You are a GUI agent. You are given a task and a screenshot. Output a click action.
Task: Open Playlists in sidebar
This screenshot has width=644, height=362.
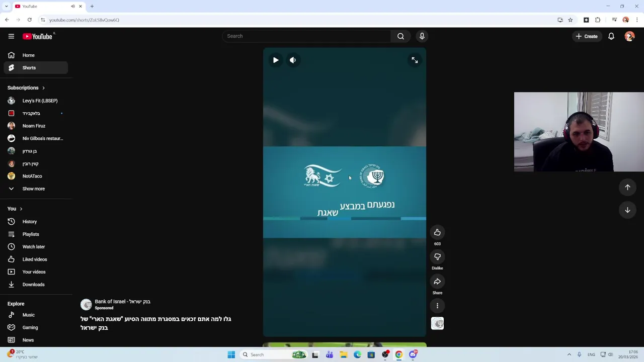point(35,234)
